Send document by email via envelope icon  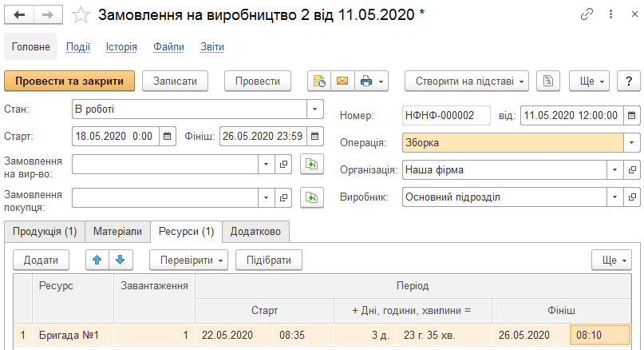click(x=342, y=81)
